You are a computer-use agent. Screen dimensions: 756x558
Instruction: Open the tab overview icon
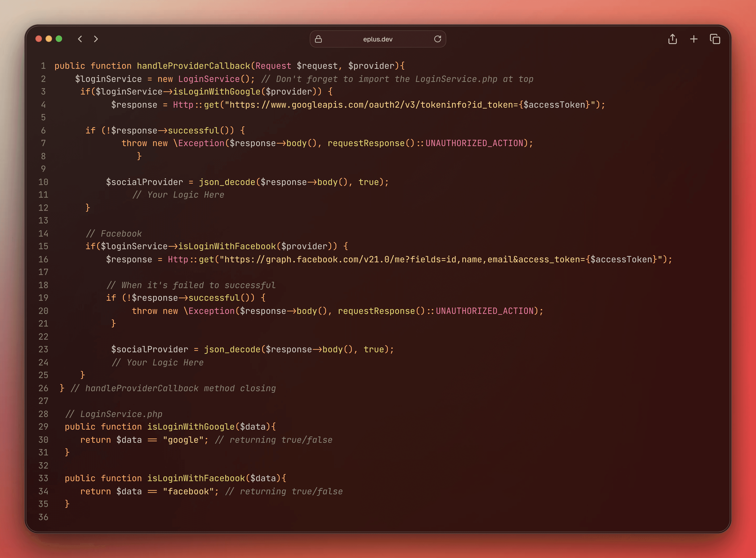(x=715, y=39)
